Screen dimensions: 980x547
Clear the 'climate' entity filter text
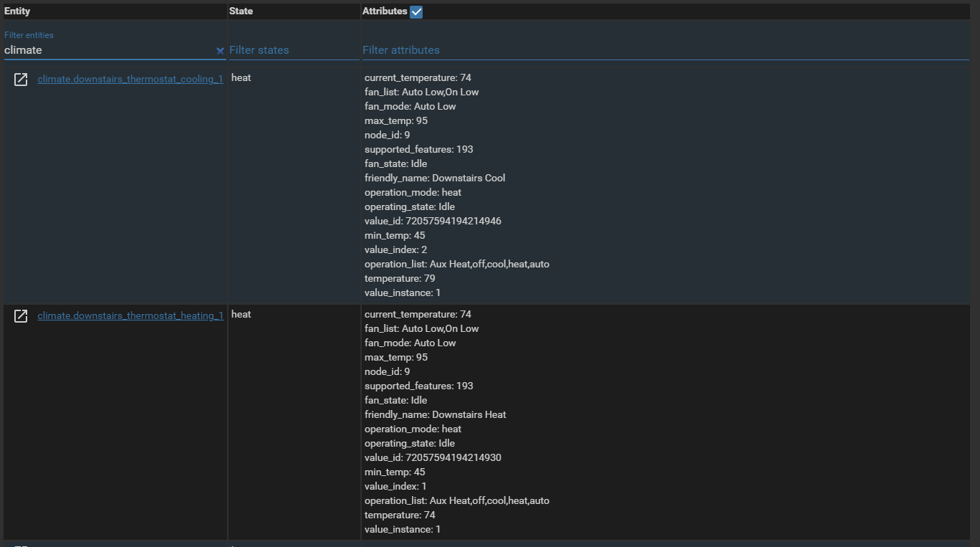(x=220, y=51)
